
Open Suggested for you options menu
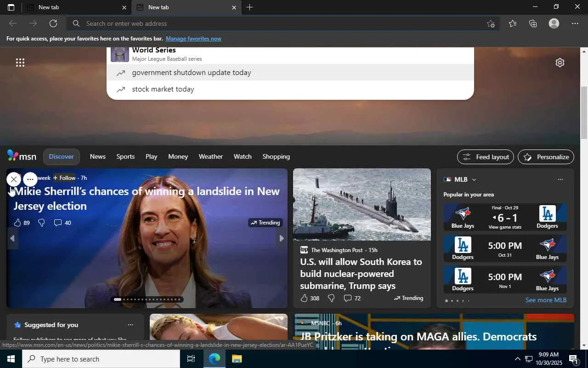click(130, 325)
